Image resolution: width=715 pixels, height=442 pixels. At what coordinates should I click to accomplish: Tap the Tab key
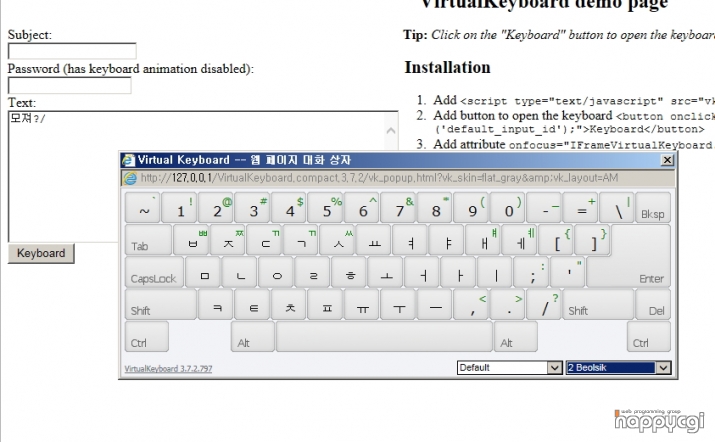[x=148, y=239]
